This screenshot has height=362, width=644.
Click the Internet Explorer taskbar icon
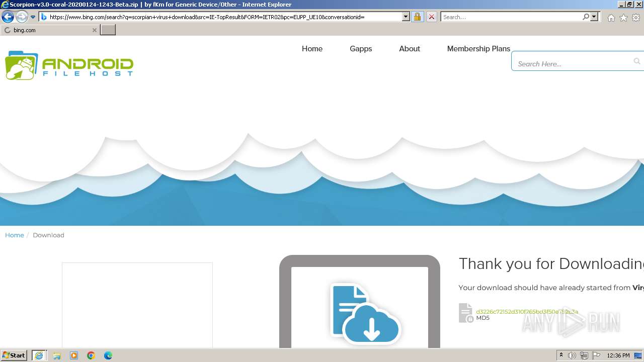click(x=39, y=355)
